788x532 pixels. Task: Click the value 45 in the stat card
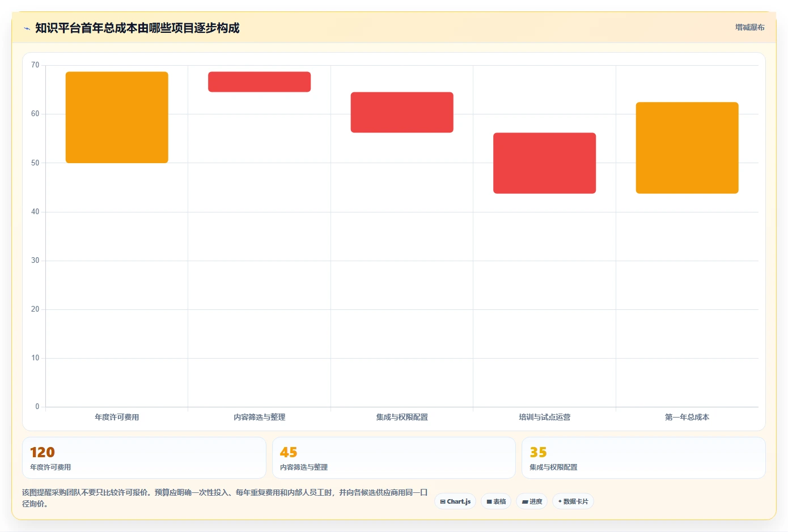289,452
